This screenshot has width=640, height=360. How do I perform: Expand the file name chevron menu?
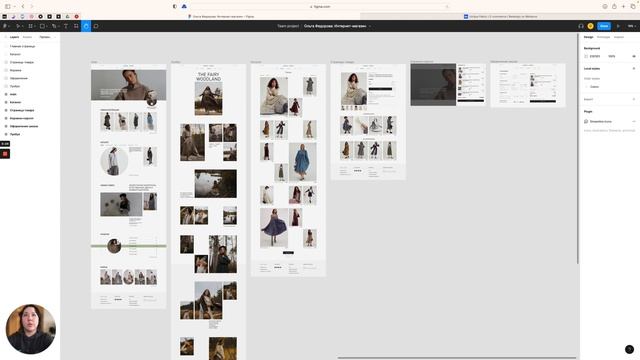point(370,26)
